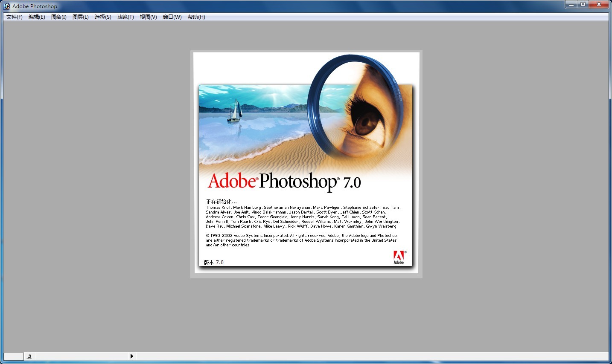Expand the status bar black triangle menu
This screenshot has height=364, width=612.
coord(131,356)
